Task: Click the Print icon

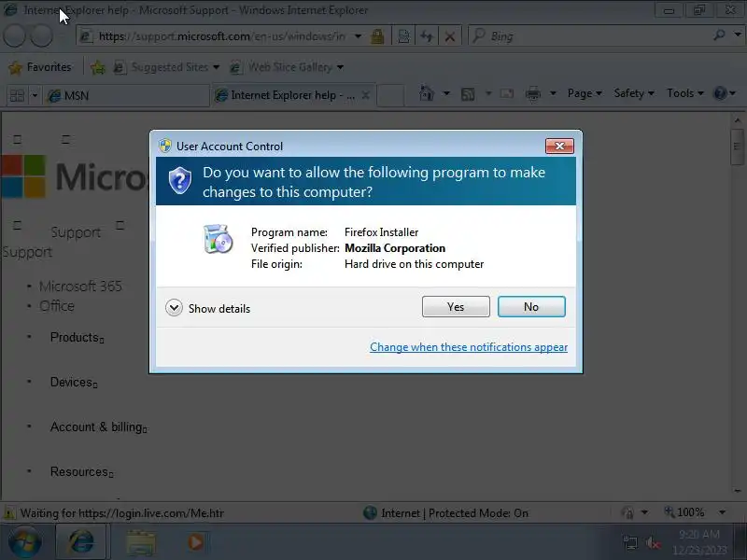Action: [x=532, y=94]
